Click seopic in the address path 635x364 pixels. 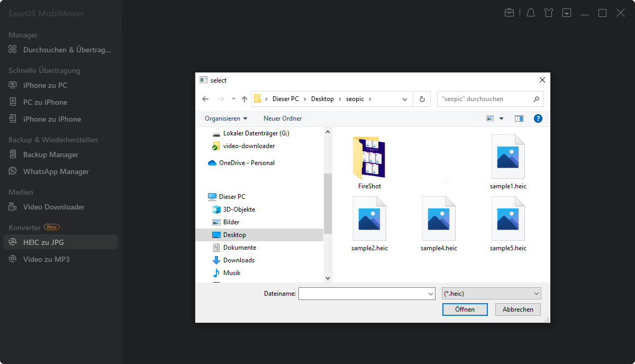355,99
